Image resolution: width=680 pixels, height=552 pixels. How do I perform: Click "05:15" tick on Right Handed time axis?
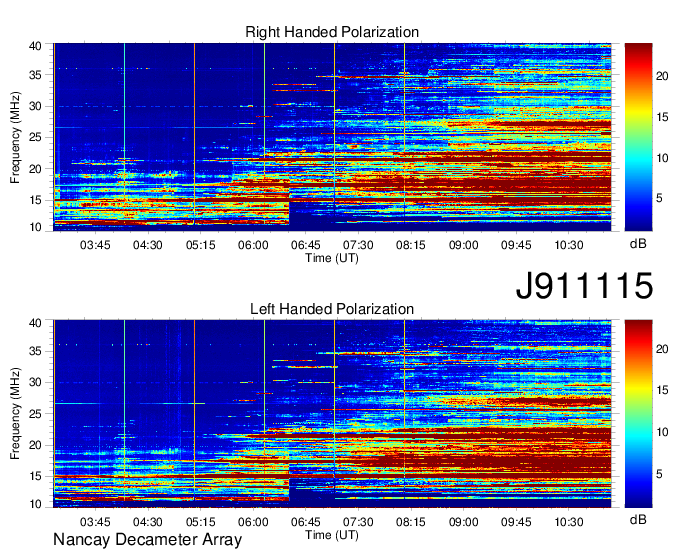click(x=200, y=245)
